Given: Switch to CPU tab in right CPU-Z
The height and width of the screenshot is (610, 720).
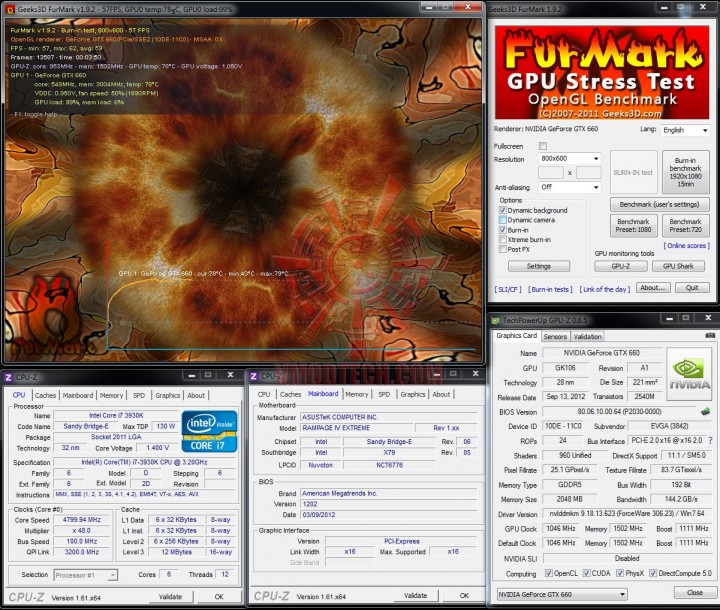Looking at the screenshot, I should (x=264, y=394).
